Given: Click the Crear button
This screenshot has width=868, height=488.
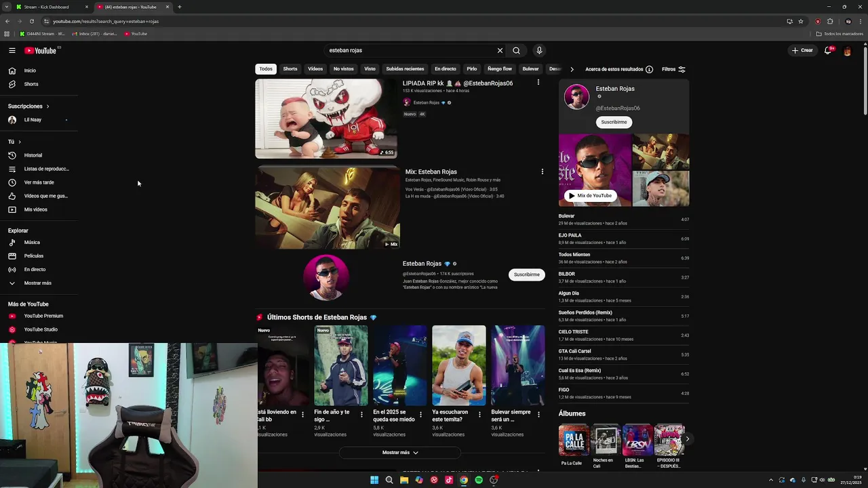Looking at the screenshot, I should [802, 50].
